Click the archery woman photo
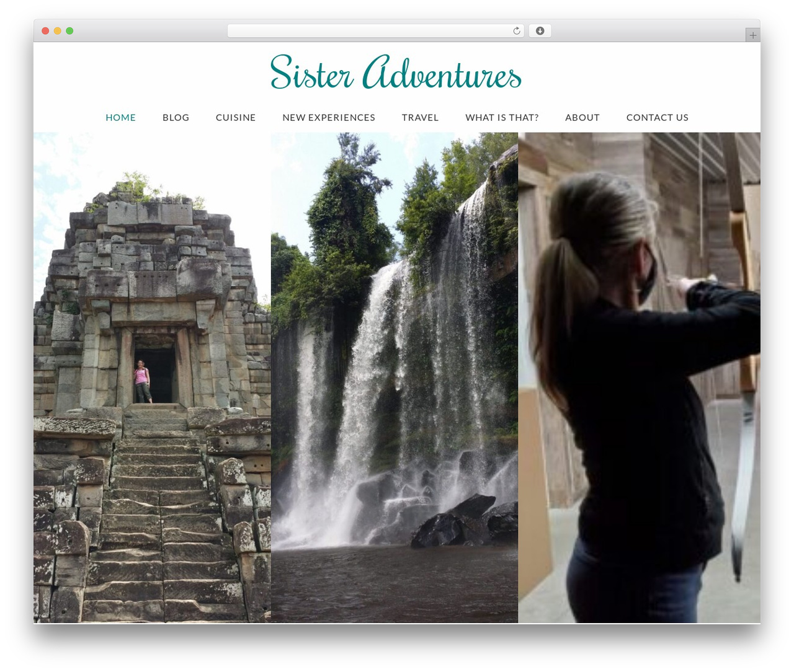Image resolution: width=794 pixels, height=672 pixels. (639, 378)
